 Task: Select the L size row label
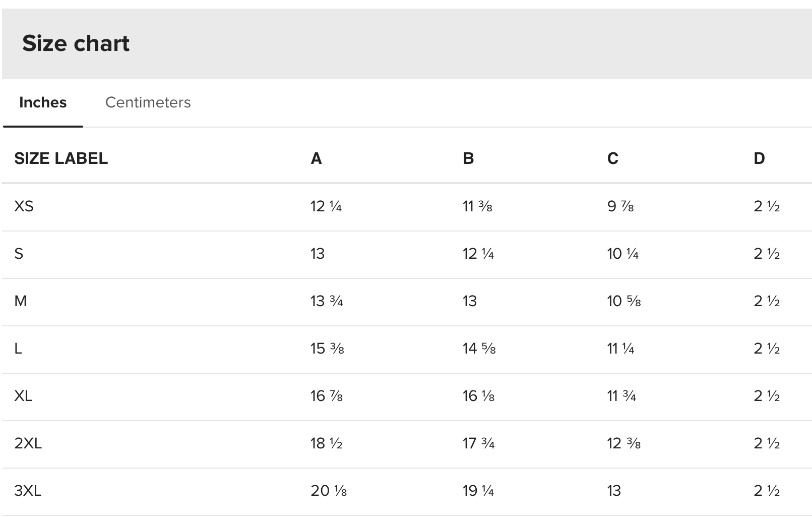coord(18,349)
